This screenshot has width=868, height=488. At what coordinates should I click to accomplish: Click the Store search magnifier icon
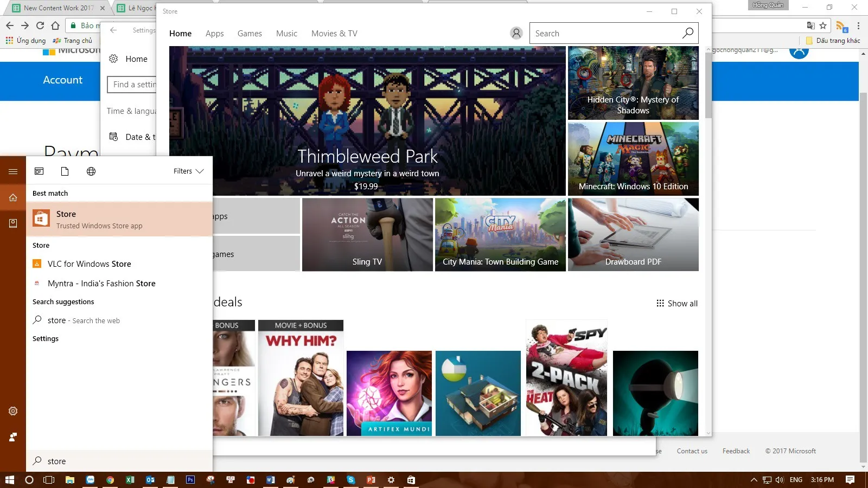pos(687,33)
